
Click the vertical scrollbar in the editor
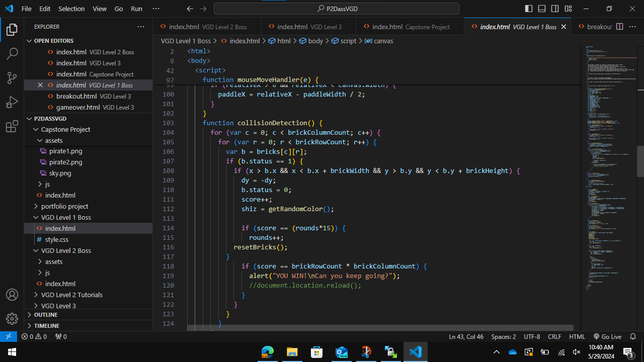click(640, 161)
